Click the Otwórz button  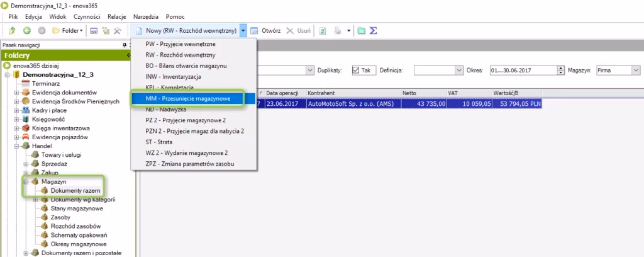pyautogui.click(x=266, y=30)
